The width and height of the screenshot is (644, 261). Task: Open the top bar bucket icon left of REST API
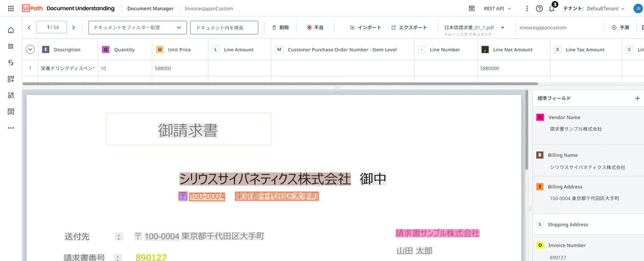[x=471, y=8]
